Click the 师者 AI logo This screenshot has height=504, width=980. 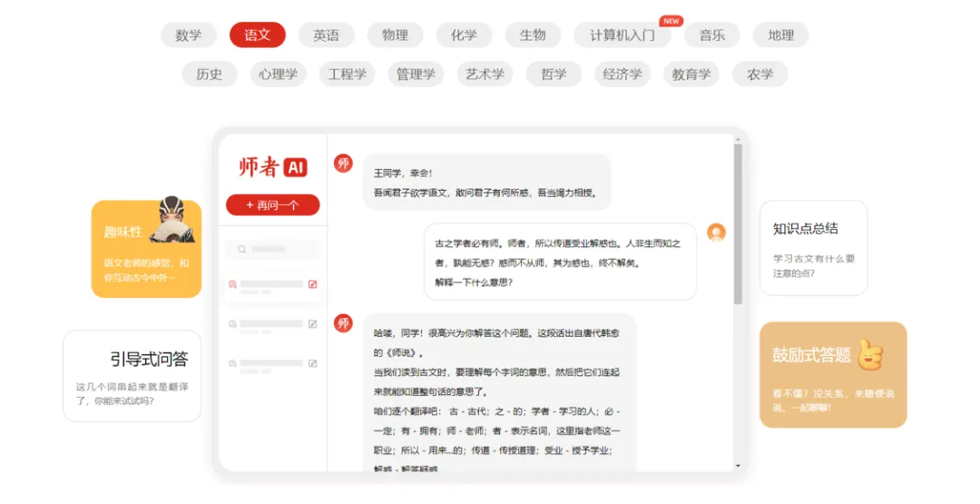pyautogui.click(x=272, y=167)
